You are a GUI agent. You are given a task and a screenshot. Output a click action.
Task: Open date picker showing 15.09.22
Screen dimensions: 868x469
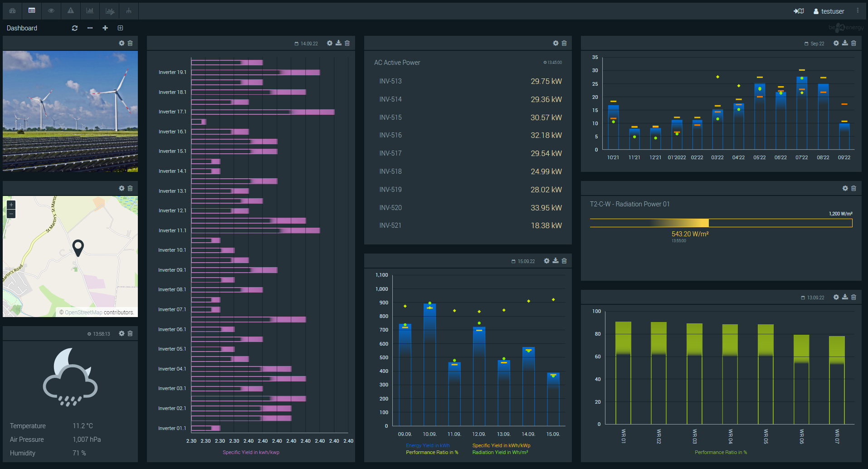click(x=523, y=261)
